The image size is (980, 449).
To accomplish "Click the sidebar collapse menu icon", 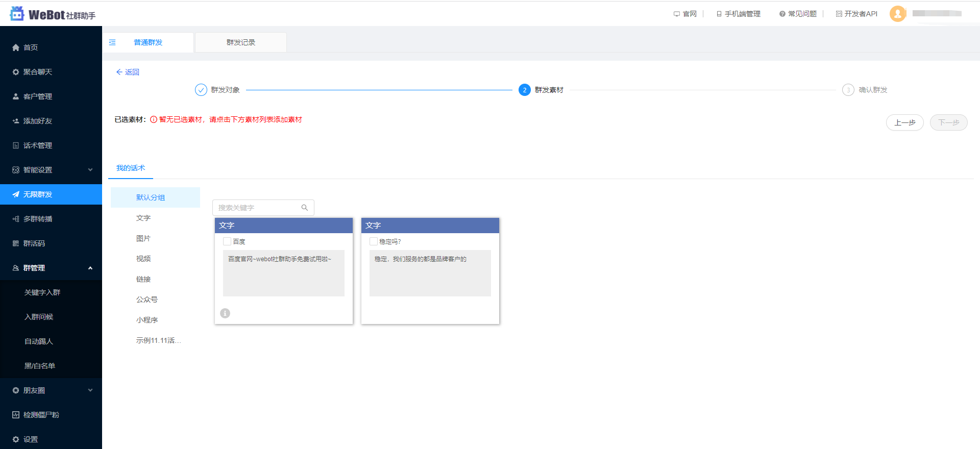I will pos(112,42).
